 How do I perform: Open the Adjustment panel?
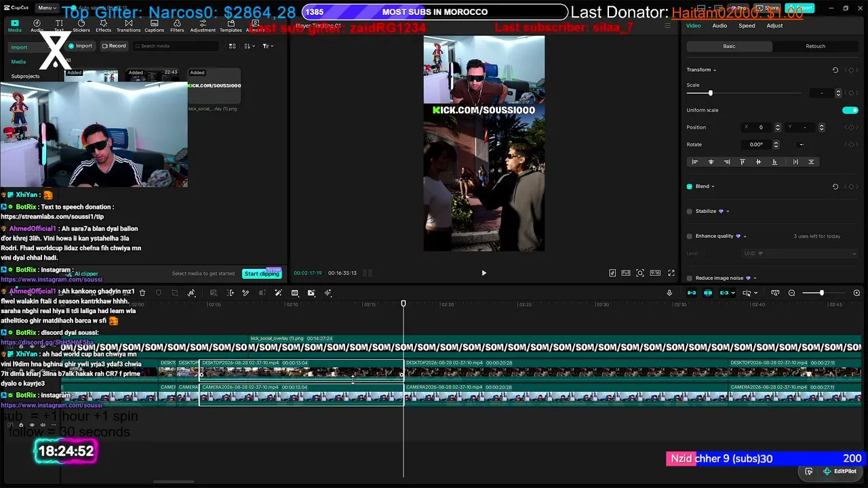click(203, 26)
